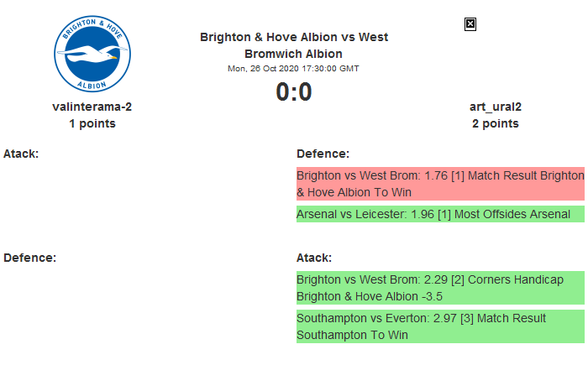Click the art_ural2 player name
The height and width of the screenshot is (386, 588).
495,107
